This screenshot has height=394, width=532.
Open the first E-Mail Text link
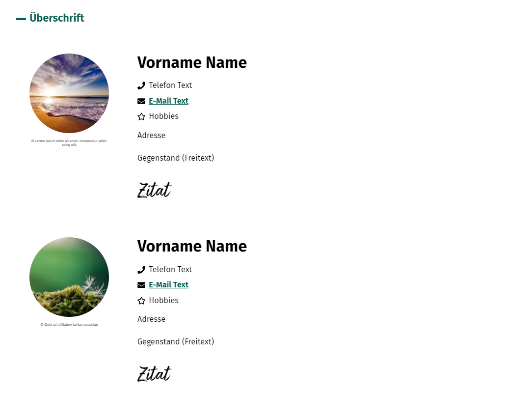point(168,101)
